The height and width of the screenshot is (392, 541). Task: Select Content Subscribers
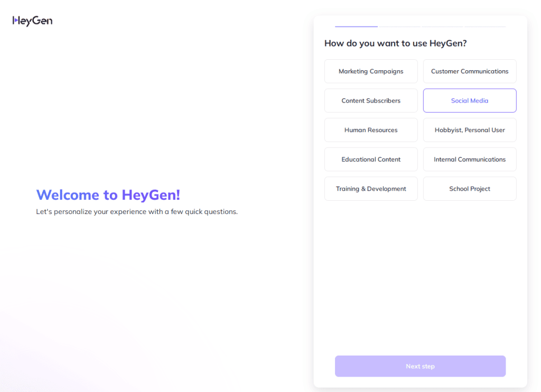(370, 100)
